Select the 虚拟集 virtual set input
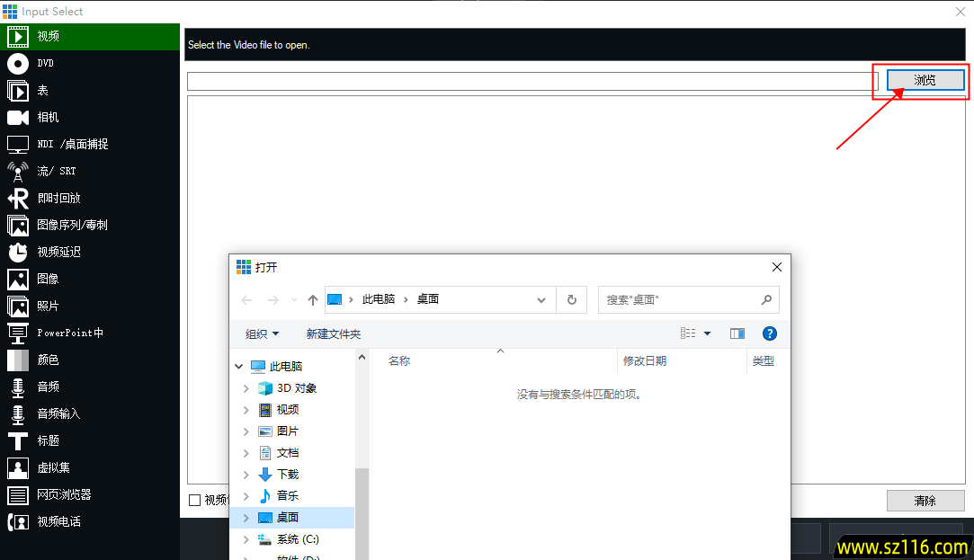The image size is (974, 560). (54, 467)
